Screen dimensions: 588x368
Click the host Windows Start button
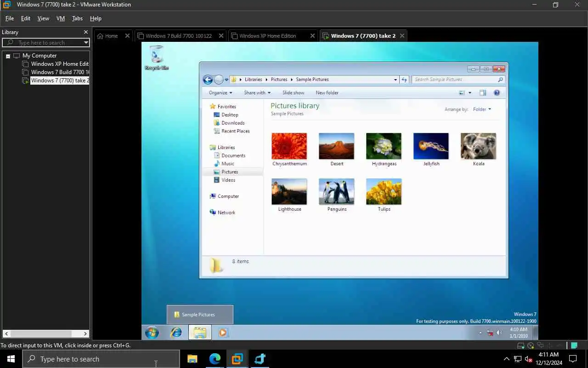click(x=11, y=359)
